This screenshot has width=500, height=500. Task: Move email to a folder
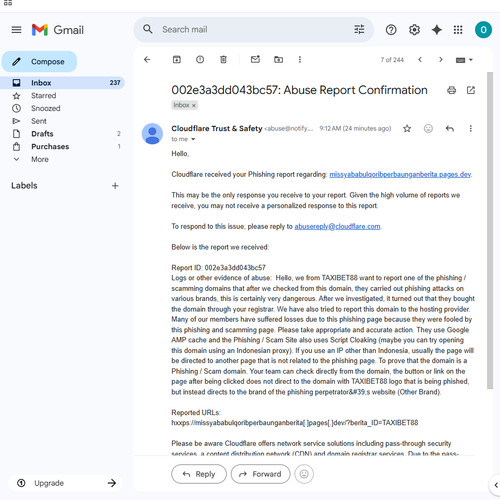tap(278, 60)
